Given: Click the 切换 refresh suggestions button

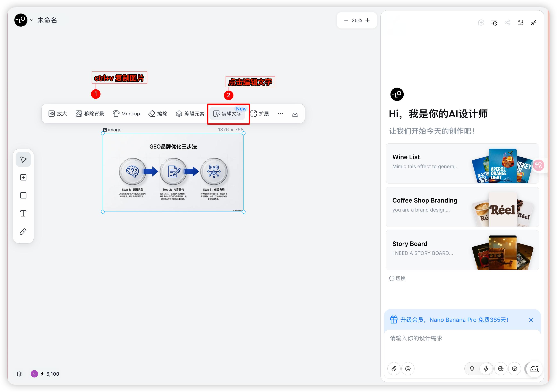Looking at the screenshot, I should (x=397, y=278).
